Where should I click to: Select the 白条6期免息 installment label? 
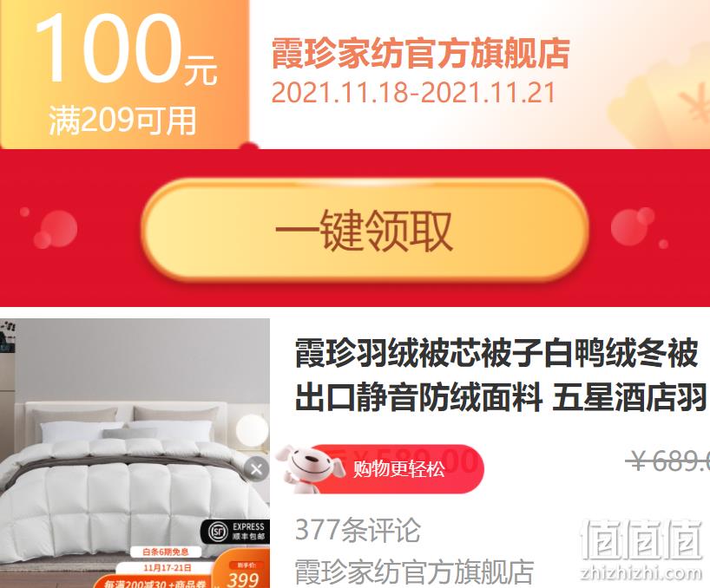click(x=166, y=552)
